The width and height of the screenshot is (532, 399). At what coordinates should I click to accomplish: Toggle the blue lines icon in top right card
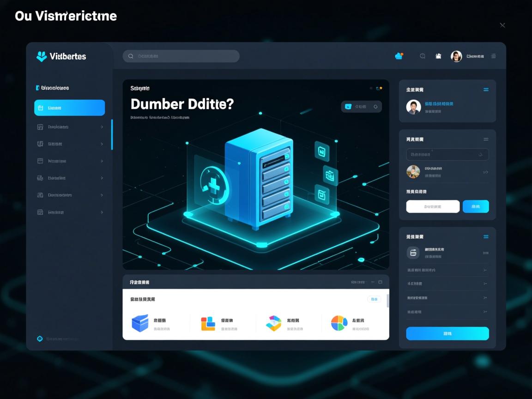tap(486, 90)
